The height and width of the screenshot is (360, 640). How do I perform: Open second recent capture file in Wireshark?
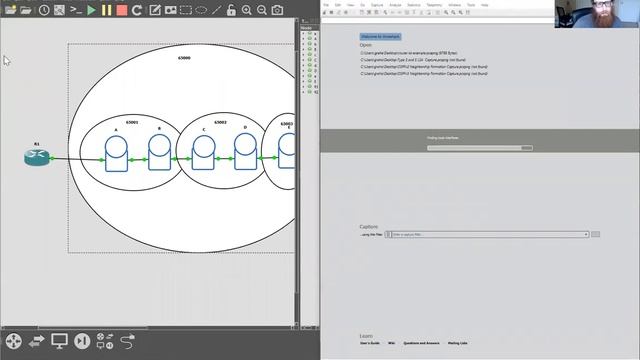click(x=413, y=60)
